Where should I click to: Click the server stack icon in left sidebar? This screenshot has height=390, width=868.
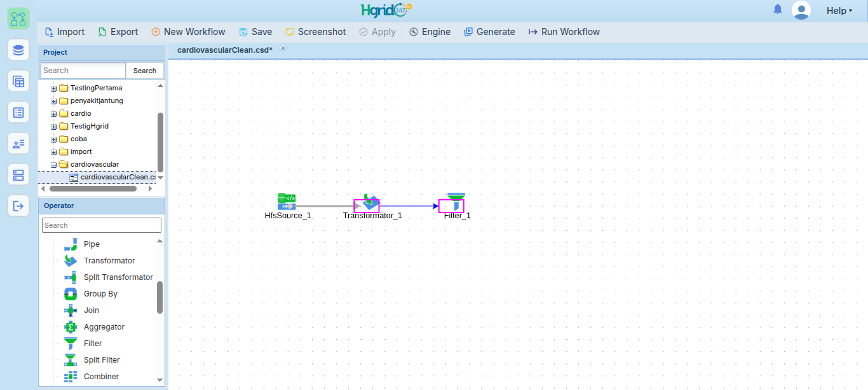(x=18, y=174)
